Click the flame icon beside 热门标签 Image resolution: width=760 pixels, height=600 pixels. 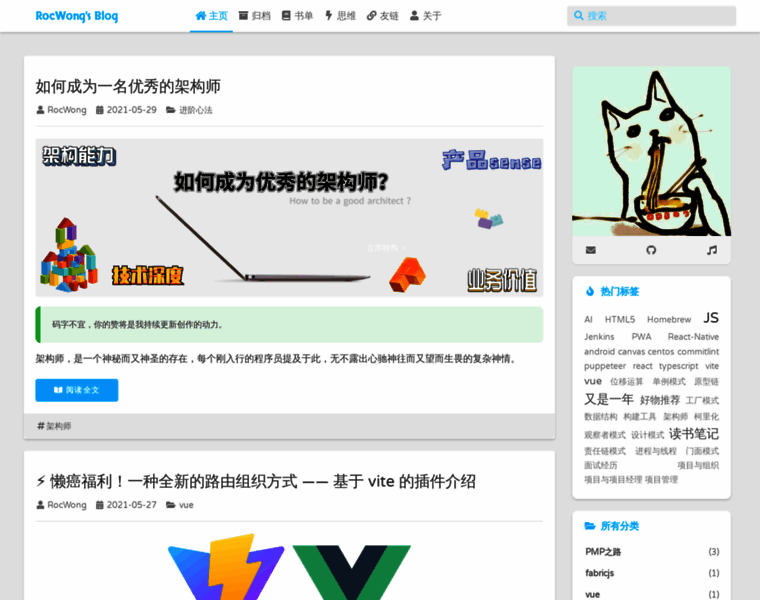[590, 291]
